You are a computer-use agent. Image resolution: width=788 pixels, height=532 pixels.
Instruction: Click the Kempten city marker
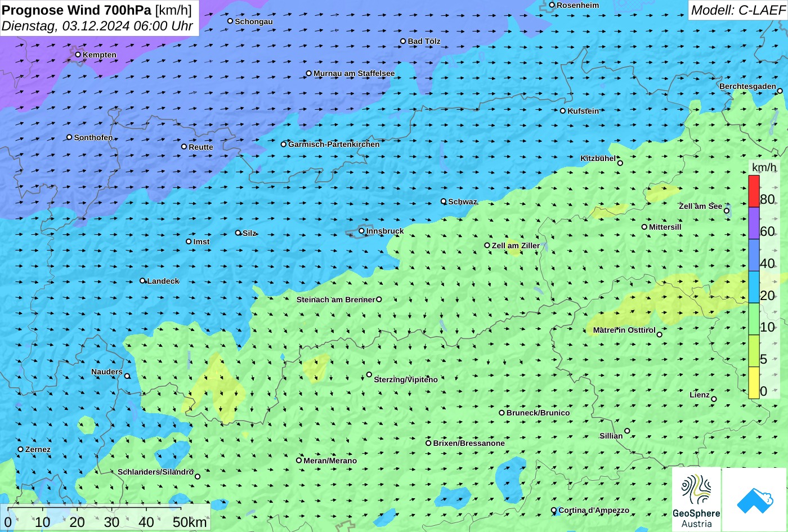78,55
